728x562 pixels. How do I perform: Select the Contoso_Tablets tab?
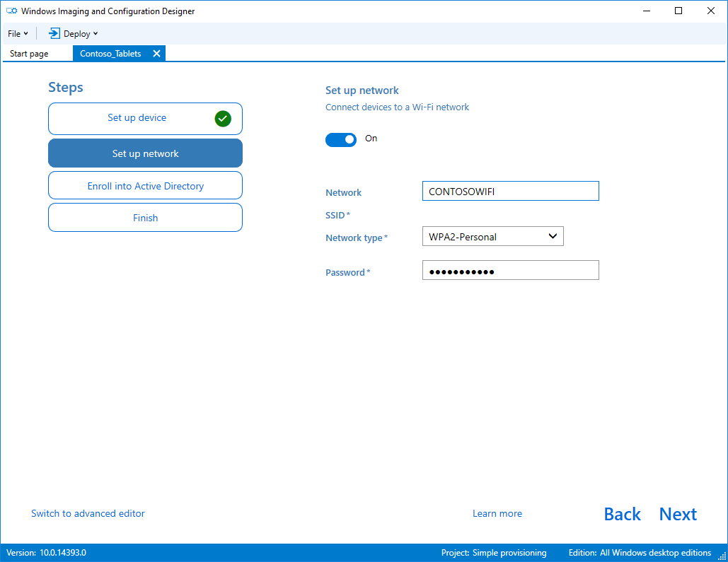point(110,53)
